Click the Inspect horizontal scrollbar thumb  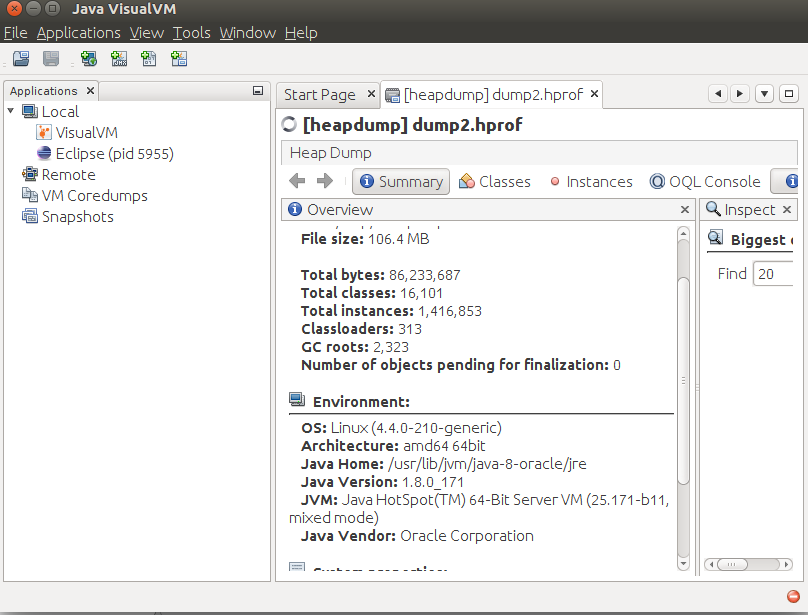(732, 564)
